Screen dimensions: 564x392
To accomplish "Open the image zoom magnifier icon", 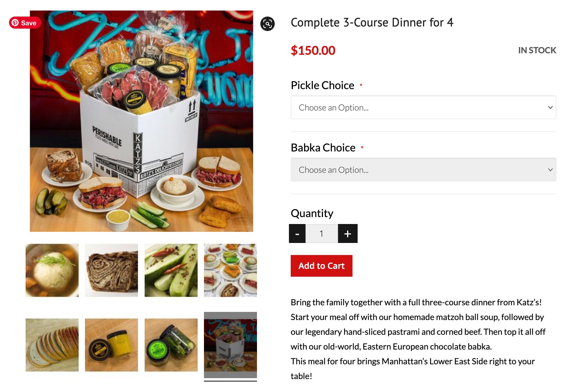I will pyautogui.click(x=268, y=24).
